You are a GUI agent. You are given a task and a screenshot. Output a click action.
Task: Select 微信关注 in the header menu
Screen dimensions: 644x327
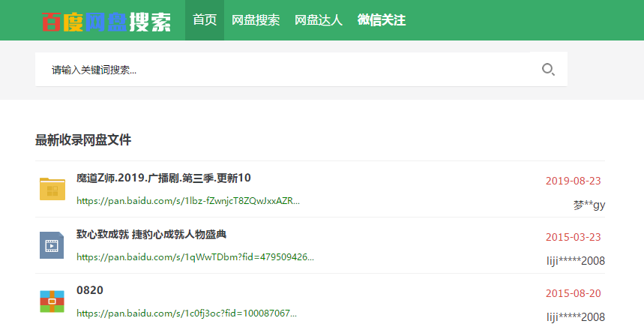(381, 20)
